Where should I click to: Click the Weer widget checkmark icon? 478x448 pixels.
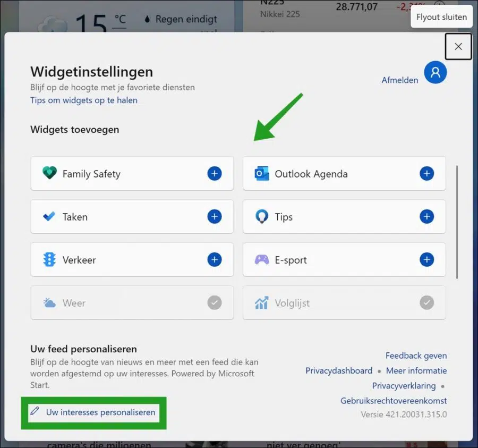pyautogui.click(x=215, y=302)
